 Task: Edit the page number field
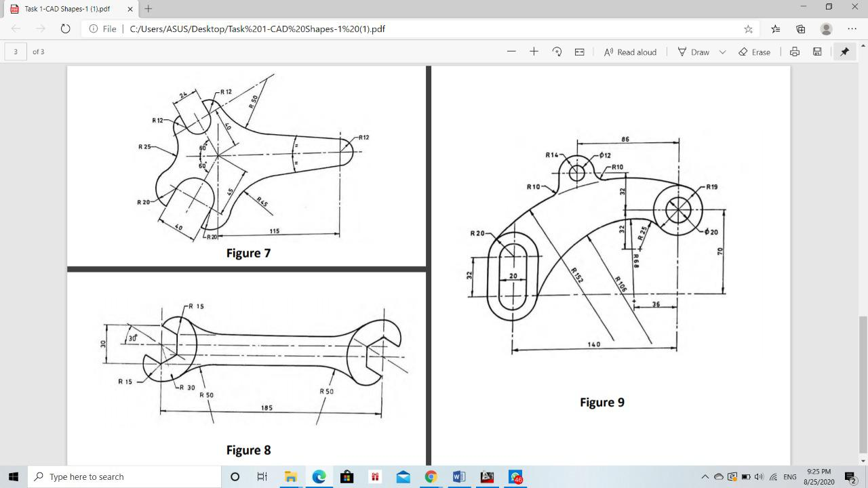click(15, 52)
